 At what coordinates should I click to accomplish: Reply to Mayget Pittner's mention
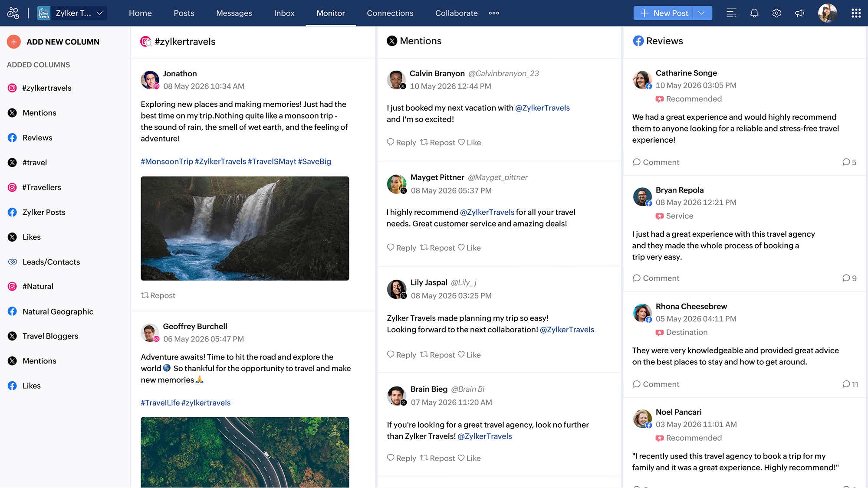tap(401, 248)
